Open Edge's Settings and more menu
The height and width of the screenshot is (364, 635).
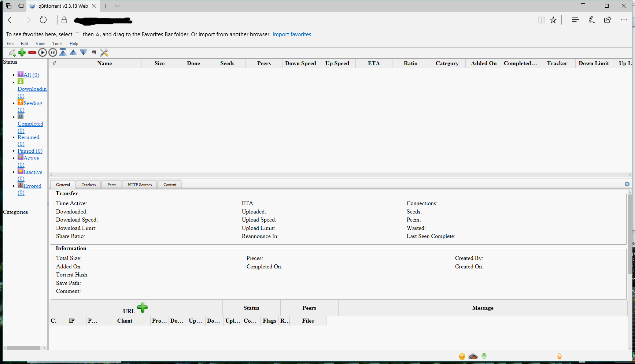click(x=624, y=20)
